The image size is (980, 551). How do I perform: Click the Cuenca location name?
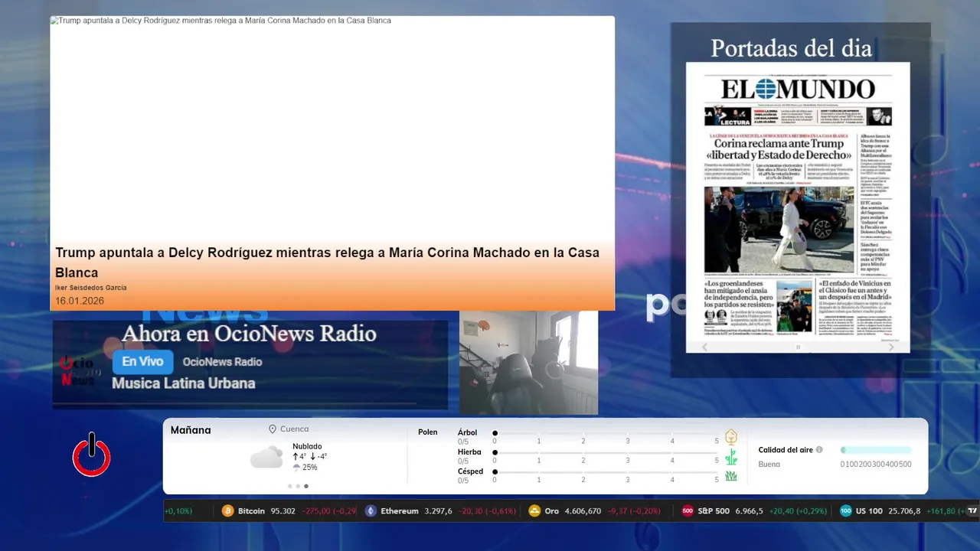(295, 429)
